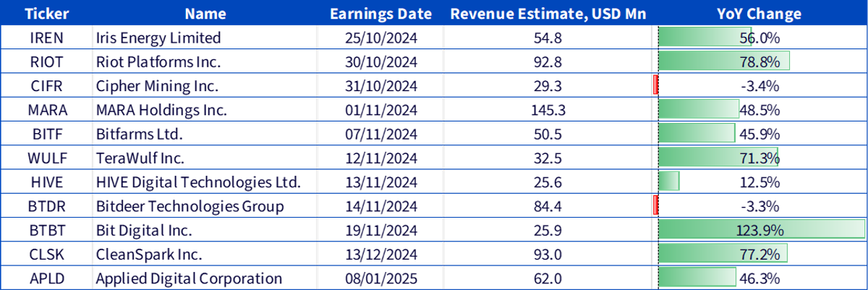This screenshot has width=868, height=290.
Task: Click the 77.2% YoY change value
Action: [x=759, y=254]
